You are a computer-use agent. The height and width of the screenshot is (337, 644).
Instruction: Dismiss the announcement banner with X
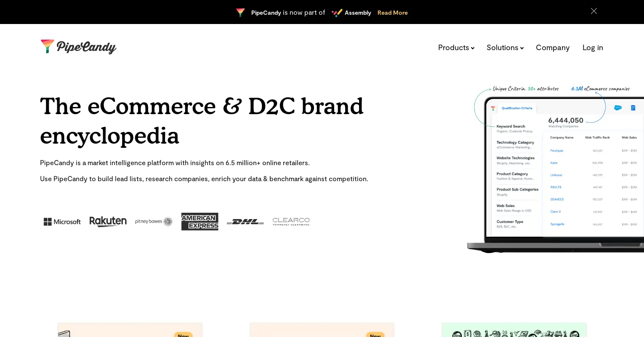click(x=594, y=11)
